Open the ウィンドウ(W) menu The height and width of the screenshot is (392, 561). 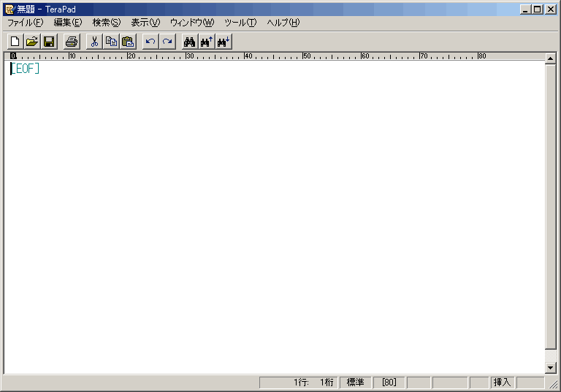(192, 23)
